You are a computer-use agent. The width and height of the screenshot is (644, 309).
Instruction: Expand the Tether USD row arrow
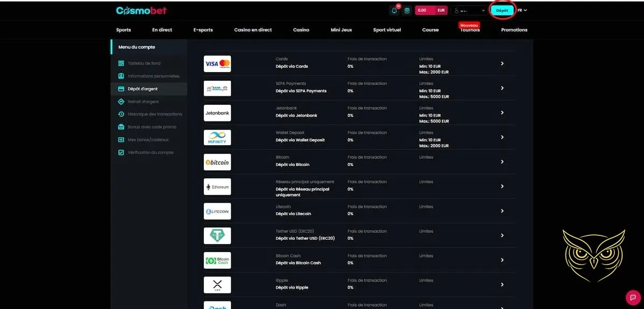pyautogui.click(x=502, y=235)
